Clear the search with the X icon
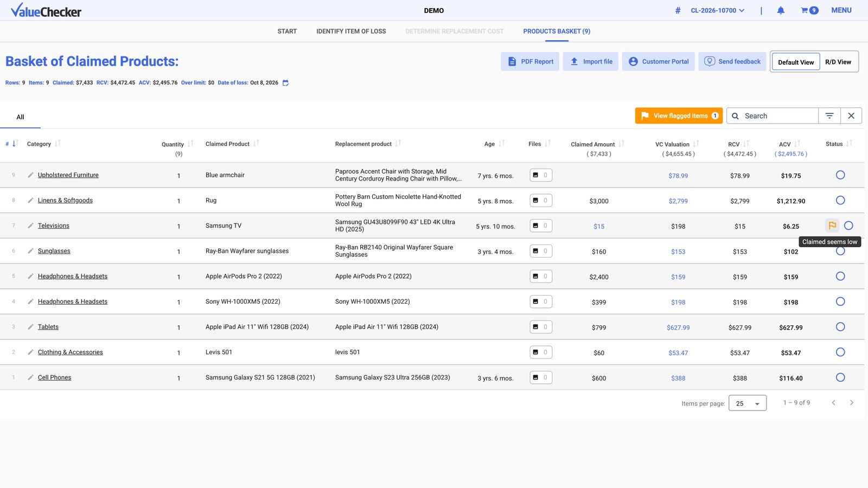 tap(851, 115)
